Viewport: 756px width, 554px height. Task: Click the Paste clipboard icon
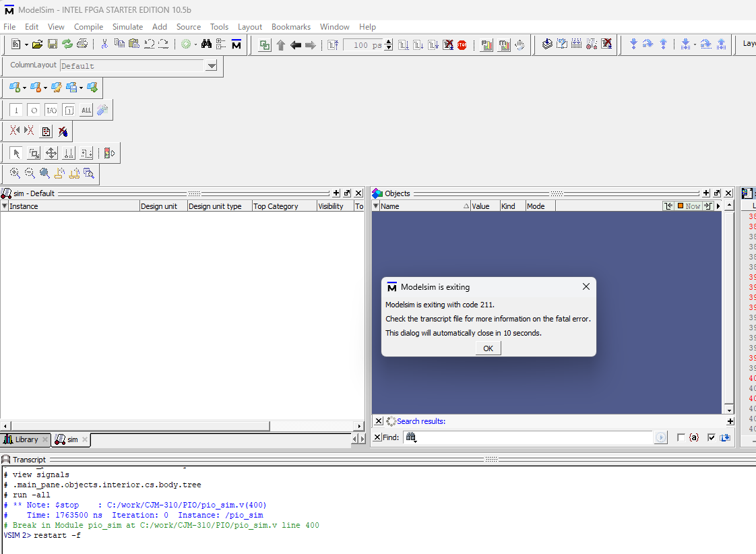pyautogui.click(x=134, y=44)
